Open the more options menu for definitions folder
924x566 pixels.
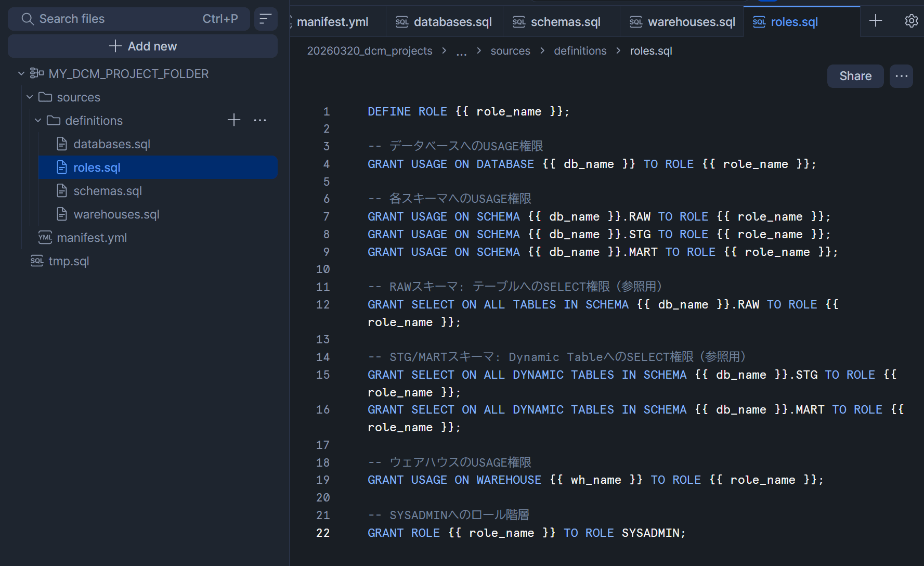pos(260,120)
